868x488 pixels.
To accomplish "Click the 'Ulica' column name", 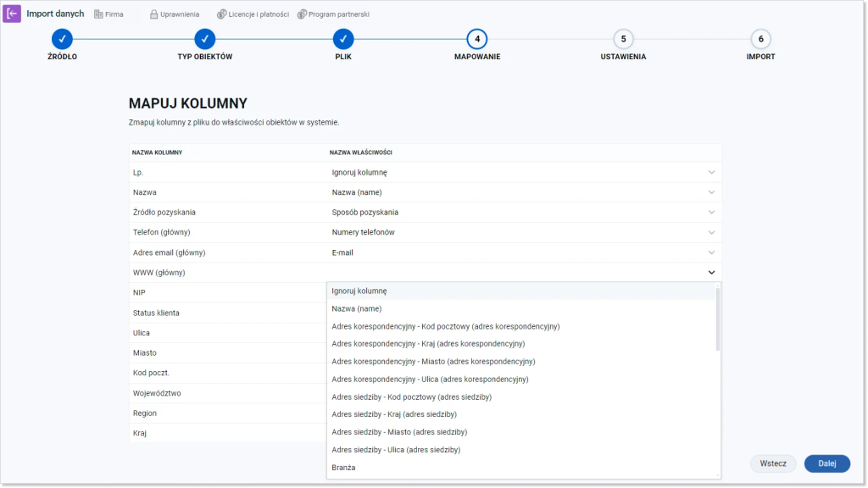I will 142,333.
